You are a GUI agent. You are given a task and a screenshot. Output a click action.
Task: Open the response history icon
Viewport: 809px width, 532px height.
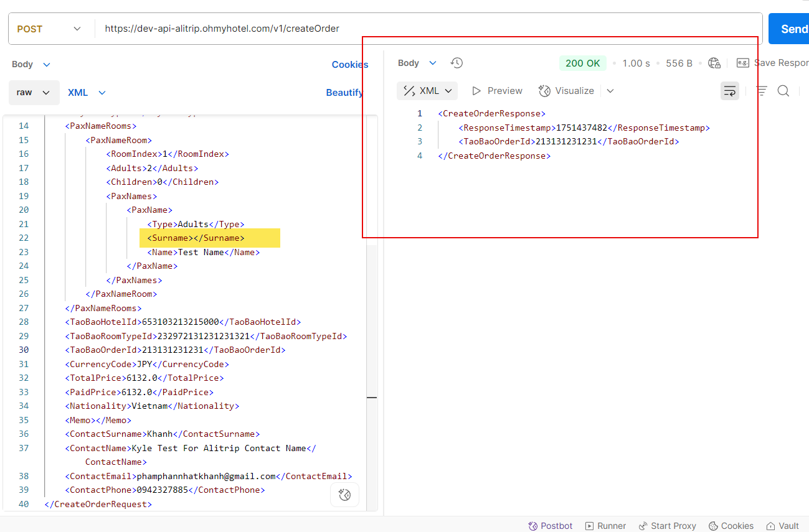(457, 63)
